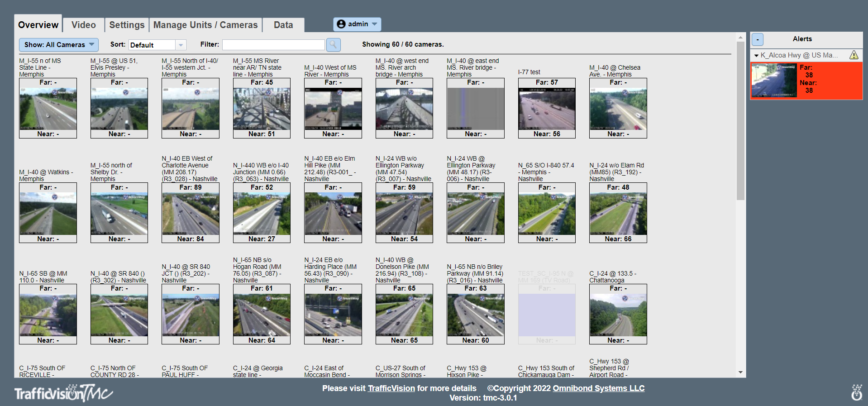Open N_I-440 WB e/o I-40 Junction camera
Viewport: 868px width, 406px height.
[x=262, y=213]
